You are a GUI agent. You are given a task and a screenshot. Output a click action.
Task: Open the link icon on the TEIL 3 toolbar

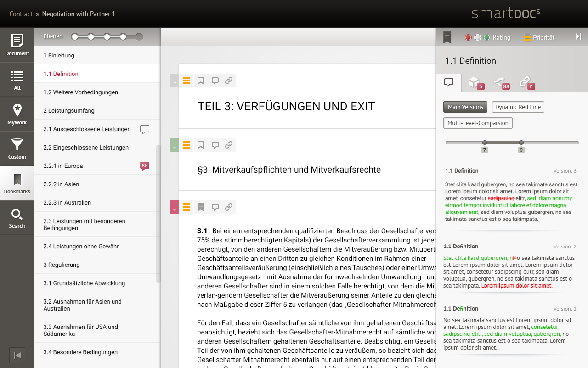229,80
